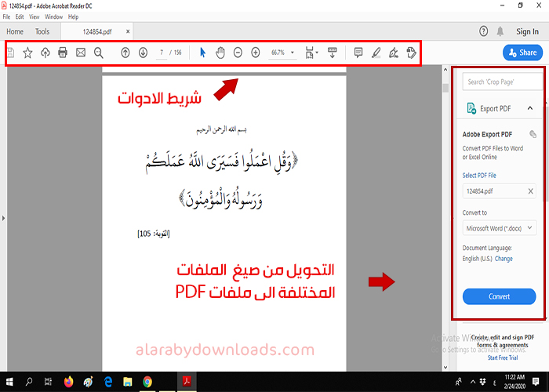The height and width of the screenshot is (392, 549).
Task: Open the File menu
Action: tap(6, 16)
